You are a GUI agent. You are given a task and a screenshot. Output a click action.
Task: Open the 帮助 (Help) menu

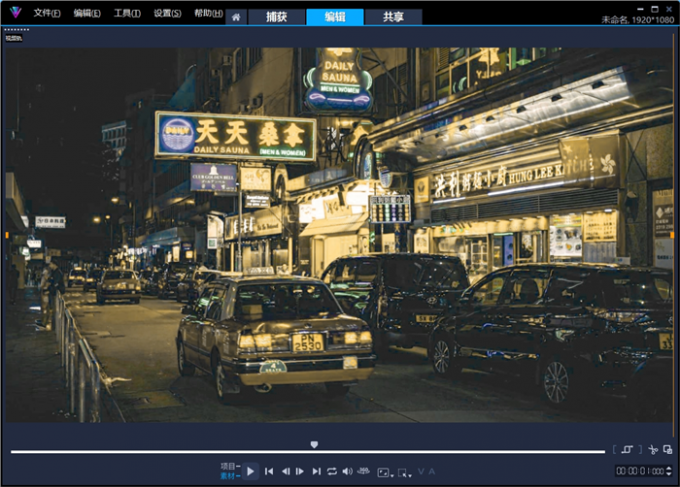208,13
